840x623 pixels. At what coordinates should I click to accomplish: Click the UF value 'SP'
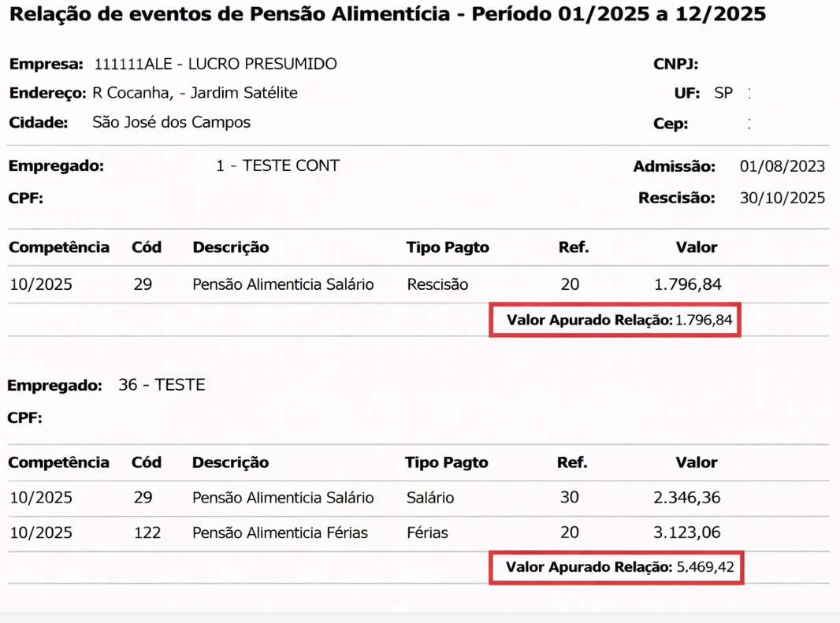click(723, 93)
